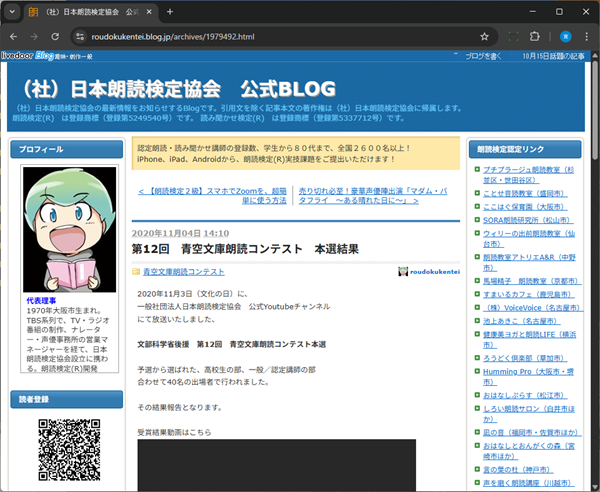Bookmark this page with the star icon
The image size is (600, 492).
tap(484, 36)
